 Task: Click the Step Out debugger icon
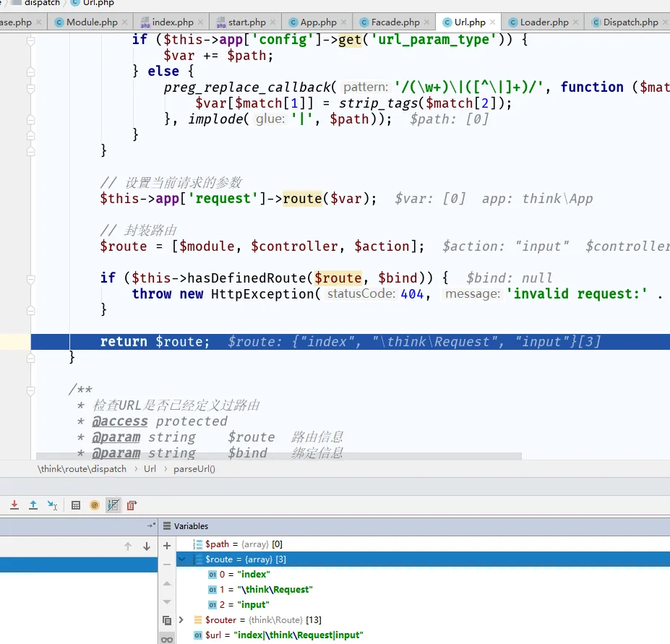[33, 505]
